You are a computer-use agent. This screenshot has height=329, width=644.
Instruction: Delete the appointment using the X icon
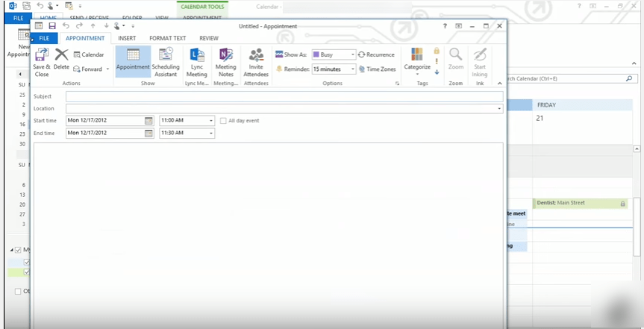(62, 54)
